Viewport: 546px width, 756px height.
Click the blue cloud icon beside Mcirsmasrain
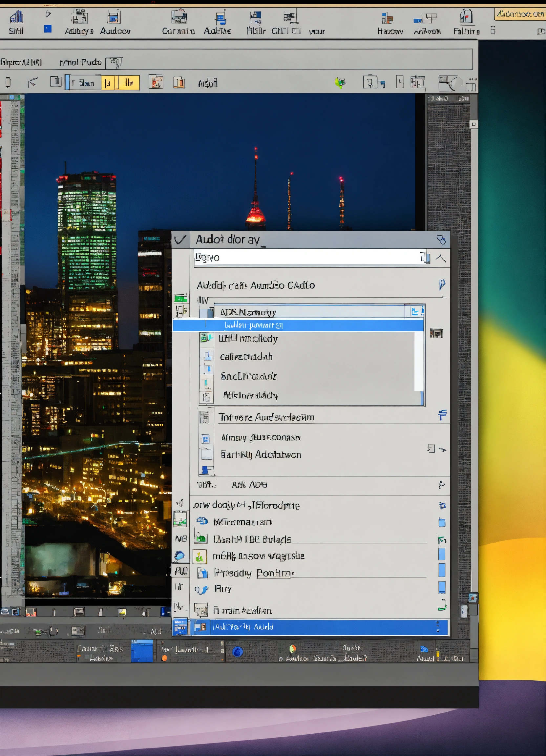[x=202, y=521]
